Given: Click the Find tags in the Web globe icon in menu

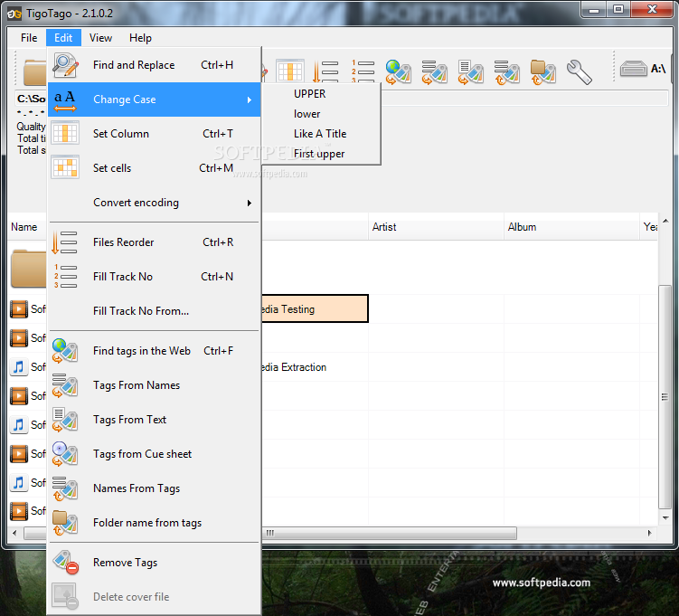Looking at the screenshot, I should [65, 351].
